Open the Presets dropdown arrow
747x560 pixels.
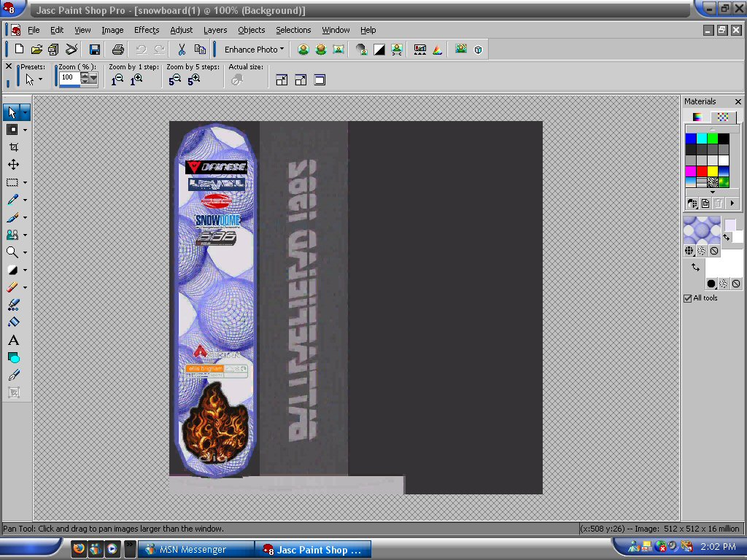tap(41, 79)
